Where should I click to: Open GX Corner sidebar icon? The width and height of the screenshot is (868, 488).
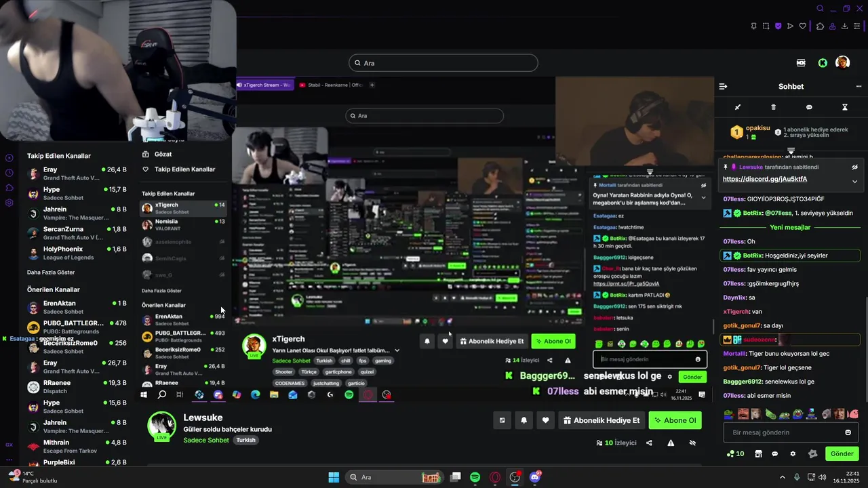pos(9,445)
